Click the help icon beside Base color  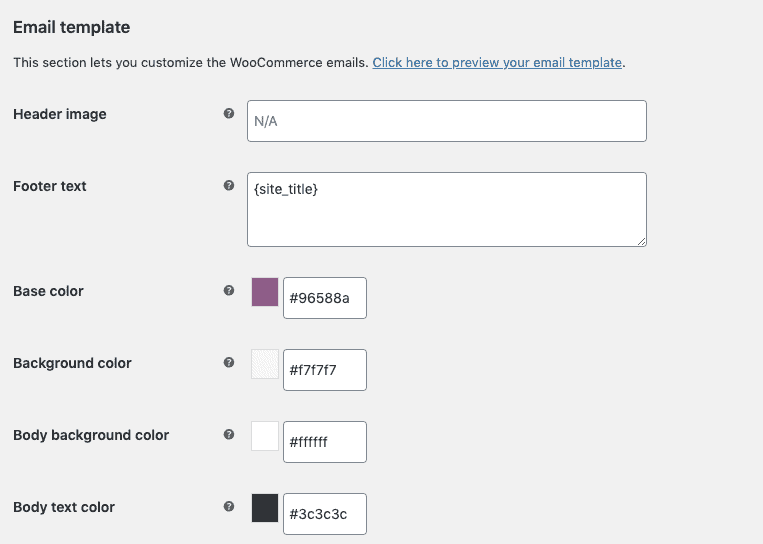click(x=229, y=291)
